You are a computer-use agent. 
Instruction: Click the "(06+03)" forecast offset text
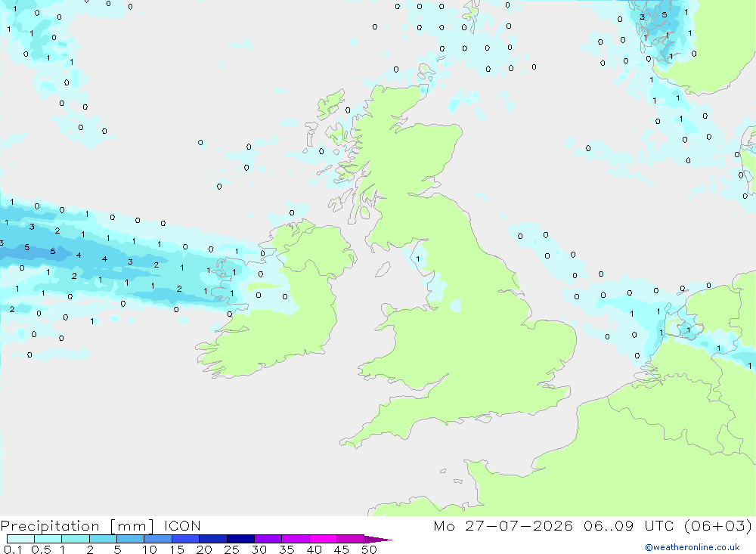click(718, 525)
